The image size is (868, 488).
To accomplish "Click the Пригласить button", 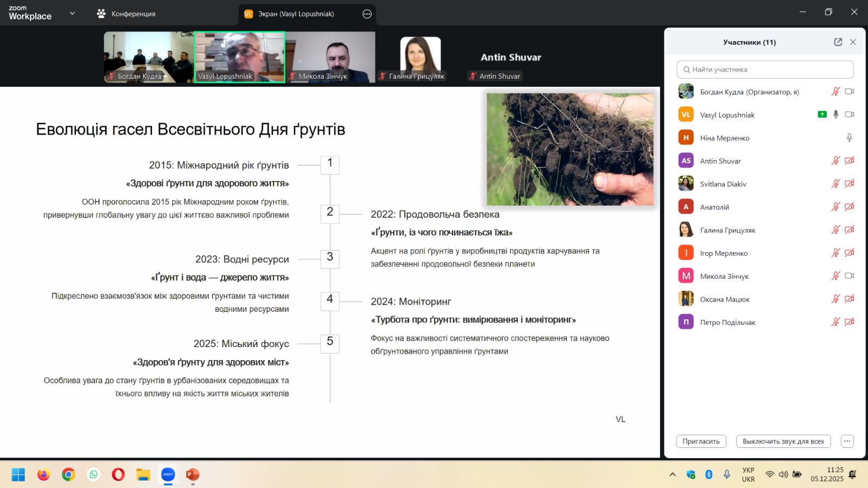I will pos(701,441).
